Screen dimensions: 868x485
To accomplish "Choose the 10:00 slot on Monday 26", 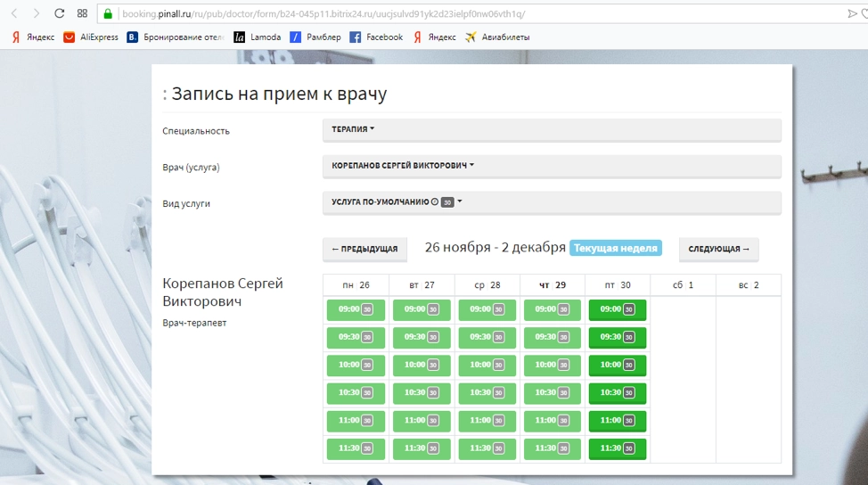I will (x=356, y=365).
